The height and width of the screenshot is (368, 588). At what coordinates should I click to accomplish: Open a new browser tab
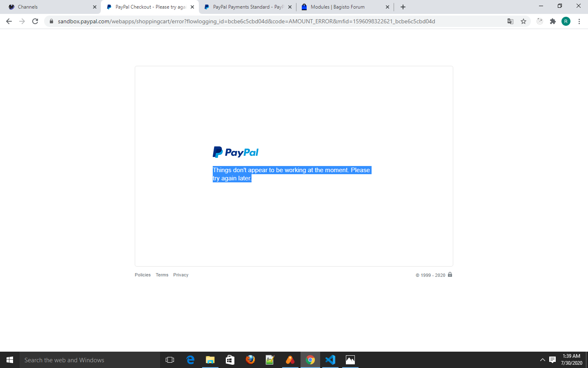pyautogui.click(x=403, y=7)
